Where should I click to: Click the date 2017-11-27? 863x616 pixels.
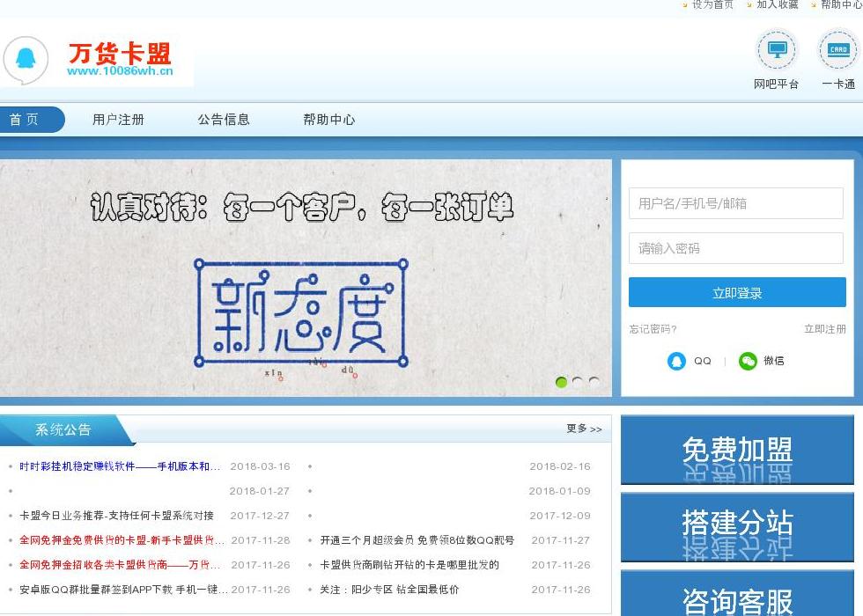(x=560, y=540)
